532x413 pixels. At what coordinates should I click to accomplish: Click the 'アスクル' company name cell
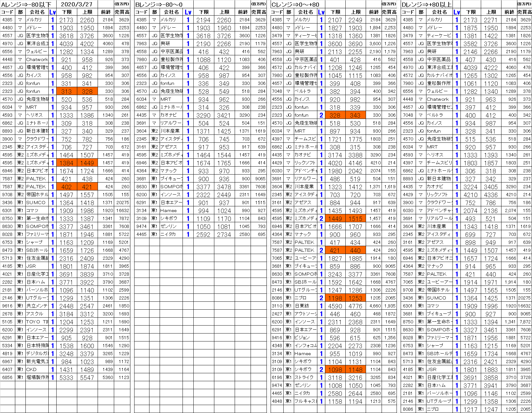(x=37, y=314)
